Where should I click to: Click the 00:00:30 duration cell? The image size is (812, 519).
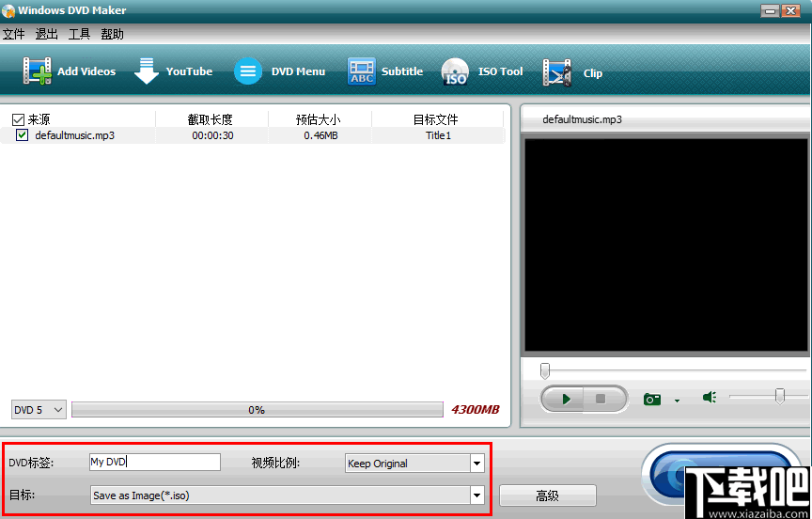pos(212,135)
